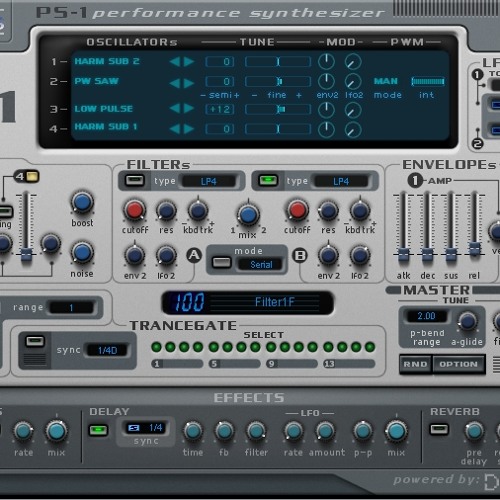Click oscillator 1 lfo2 mod knob
This screenshot has height=500, width=500.
point(353,62)
